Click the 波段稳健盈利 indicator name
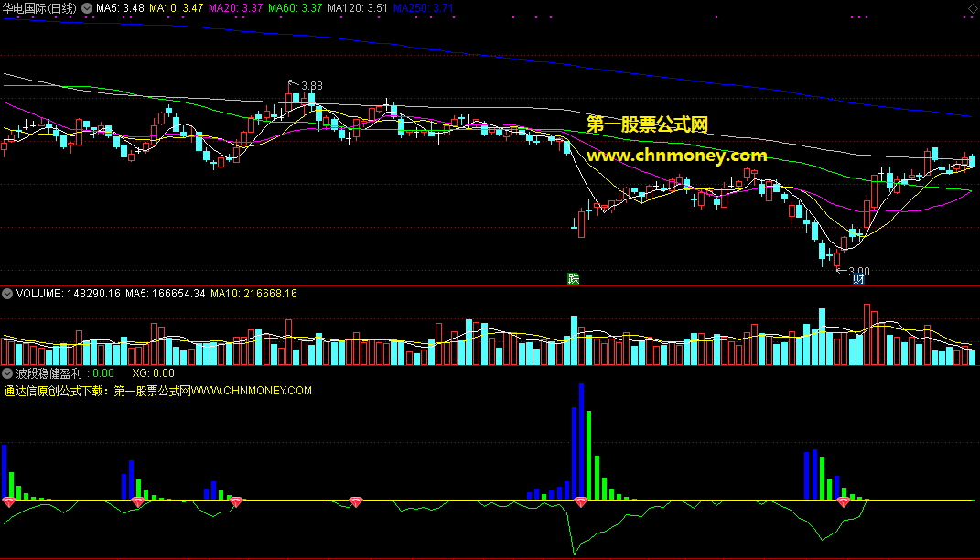Image resolution: width=980 pixels, height=560 pixels. tap(48, 373)
